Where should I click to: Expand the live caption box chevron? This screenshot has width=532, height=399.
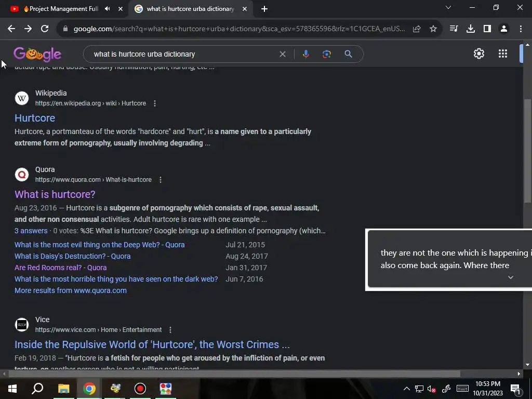pyautogui.click(x=510, y=277)
